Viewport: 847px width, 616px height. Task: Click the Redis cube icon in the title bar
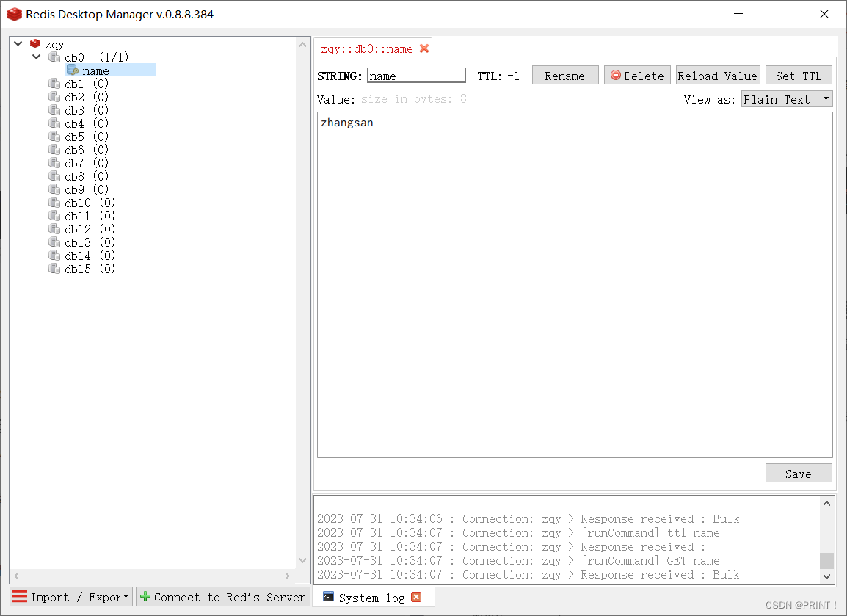(14, 14)
